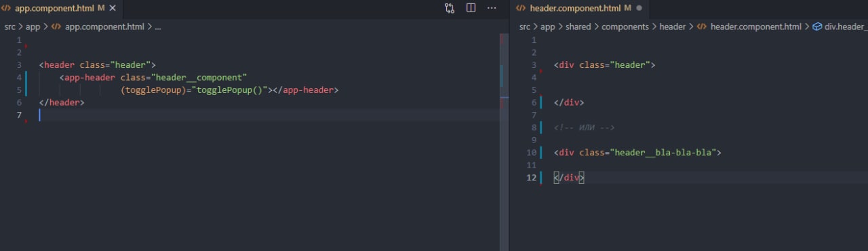Image resolution: width=868 pixels, height=251 pixels.
Task: Open 'header' breadcrumb folder
Action: coord(673,27)
